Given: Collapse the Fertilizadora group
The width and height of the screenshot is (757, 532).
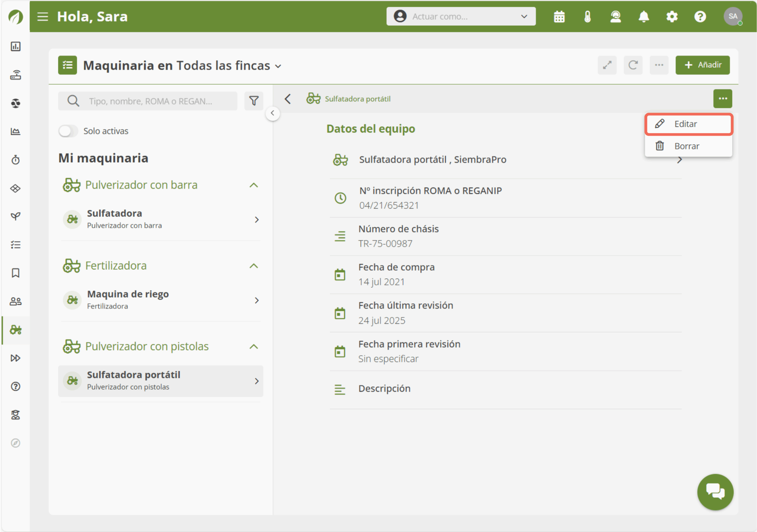Looking at the screenshot, I should (x=253, y=266).
